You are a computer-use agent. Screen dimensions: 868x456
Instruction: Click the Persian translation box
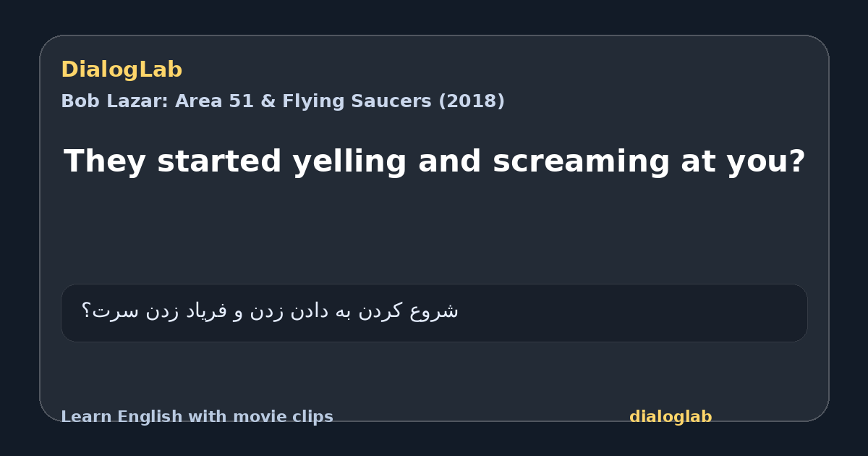434,313
